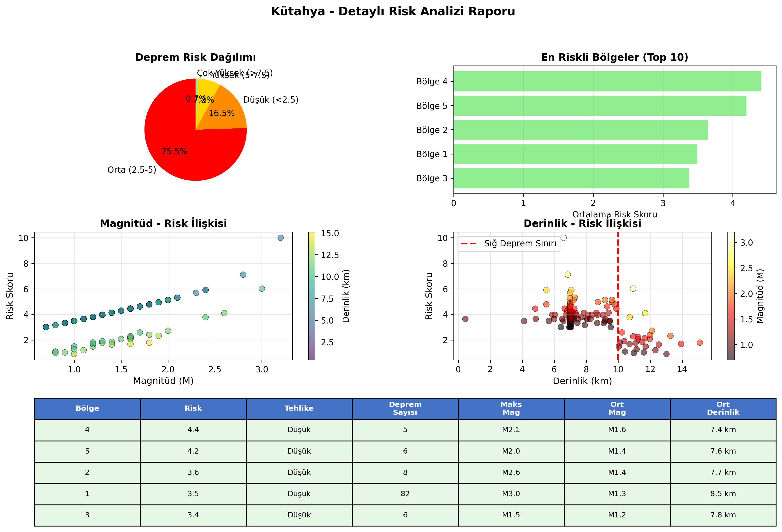This screenshot has height=532, width=782.
Task: Click the 'En Riskli Bölgeler (Top 10)' title
Action: tap(615, 57)
